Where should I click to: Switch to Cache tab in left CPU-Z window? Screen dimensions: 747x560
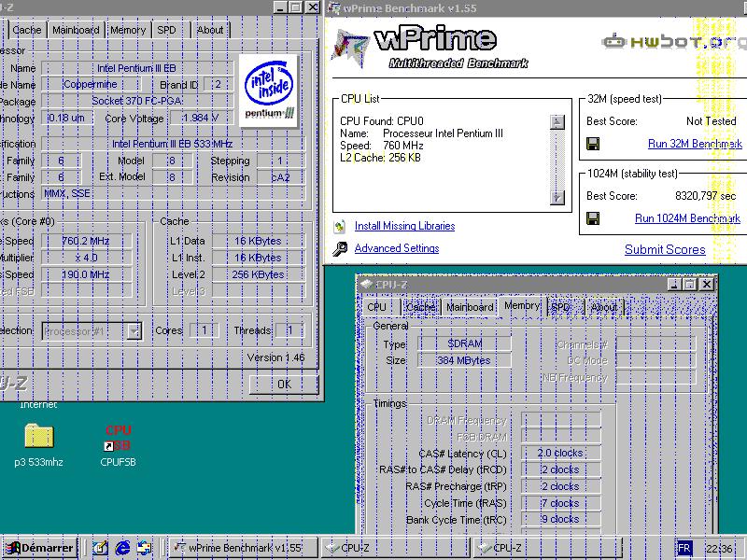pos(27,30)
